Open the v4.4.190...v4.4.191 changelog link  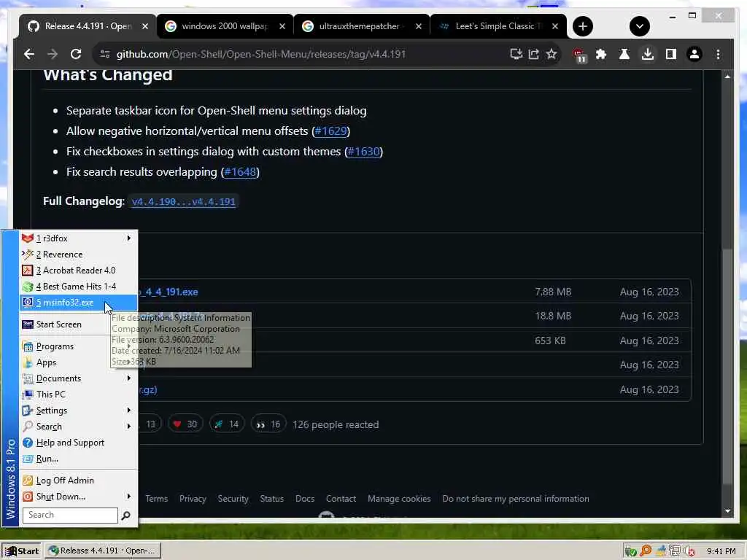click(x=183, y=201)
